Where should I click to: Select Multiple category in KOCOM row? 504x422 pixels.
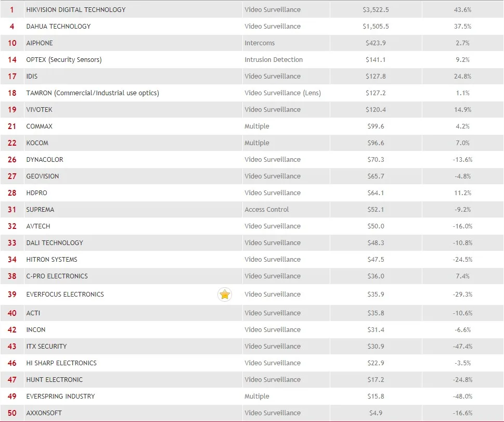[x=257, y=143]
